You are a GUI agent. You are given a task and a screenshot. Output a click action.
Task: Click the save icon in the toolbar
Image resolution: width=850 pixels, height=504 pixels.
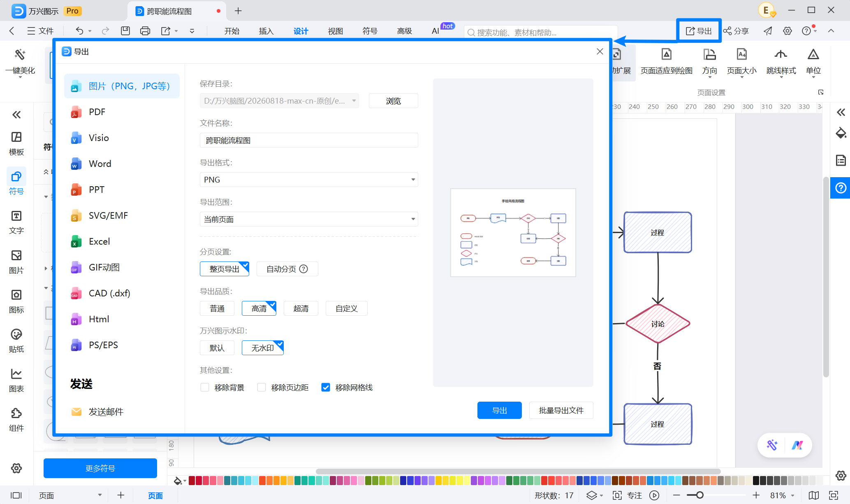point(125,31)
